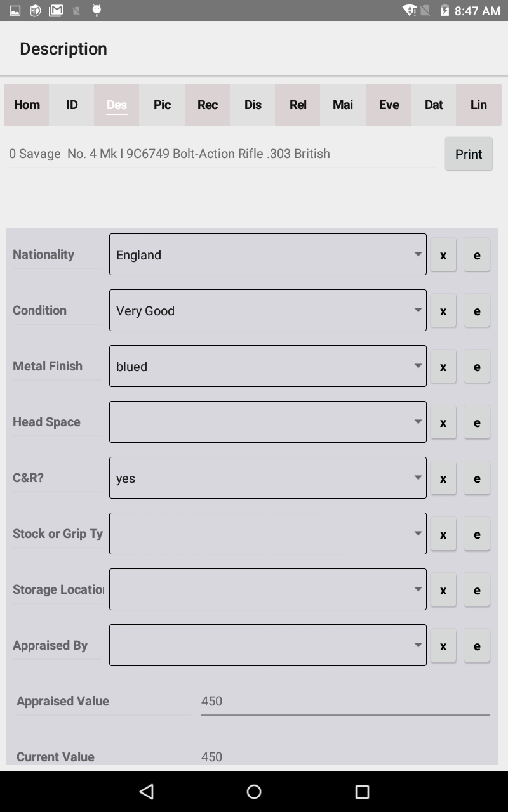Open recent apps with the square icon
Screen dimensions: 508x812
point(360,791)
